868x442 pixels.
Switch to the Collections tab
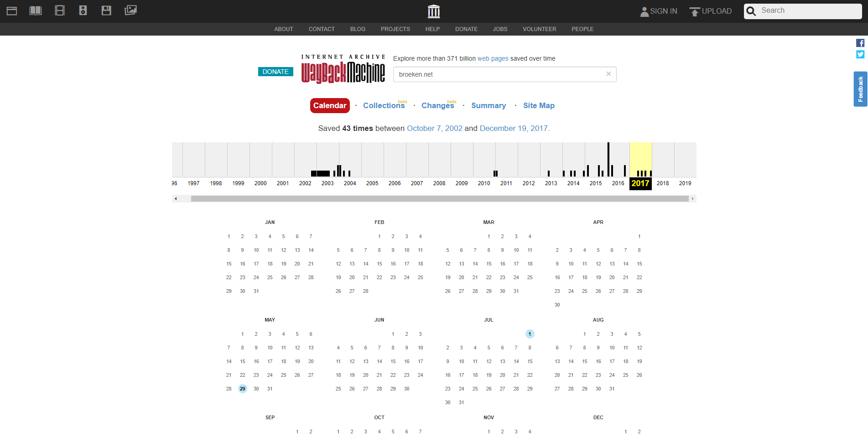tap(384, 105)
